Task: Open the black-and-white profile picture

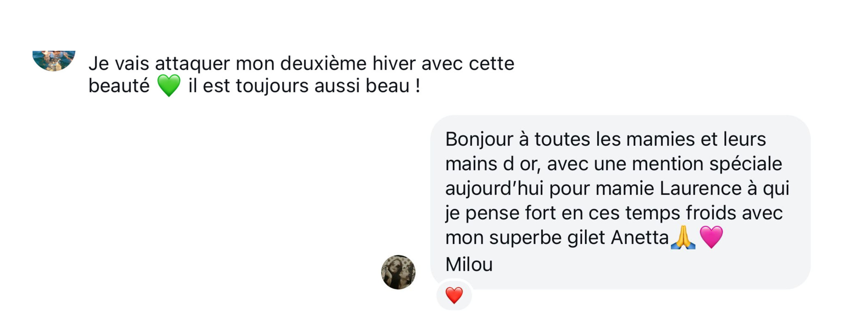Action: click(x=398, y=272)
